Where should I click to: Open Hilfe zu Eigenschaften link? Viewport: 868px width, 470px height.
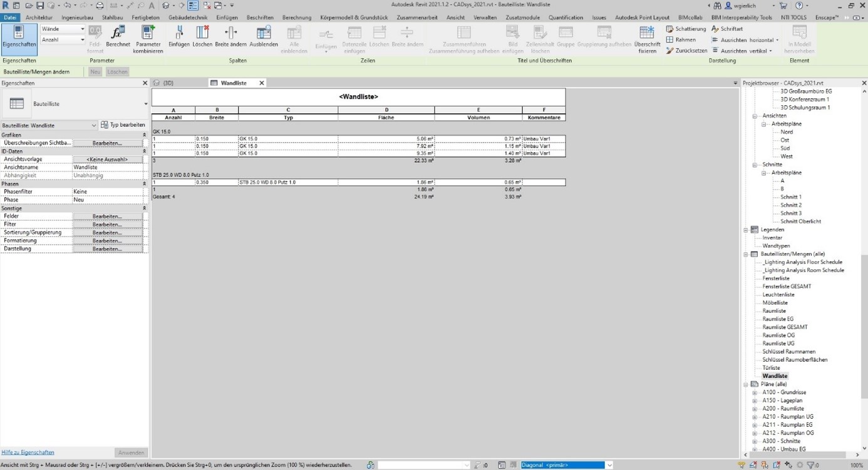coord(28,452)
